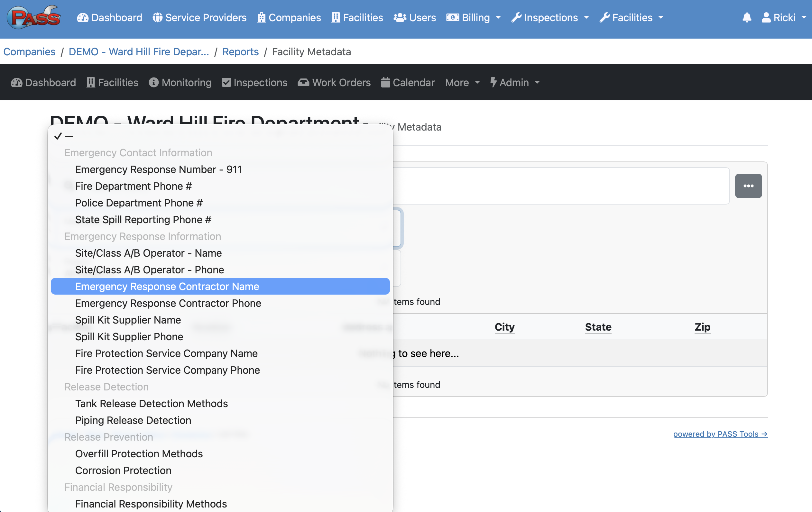Click the PASS logo icon
812x512 pixels.
(x=34, y=17)
